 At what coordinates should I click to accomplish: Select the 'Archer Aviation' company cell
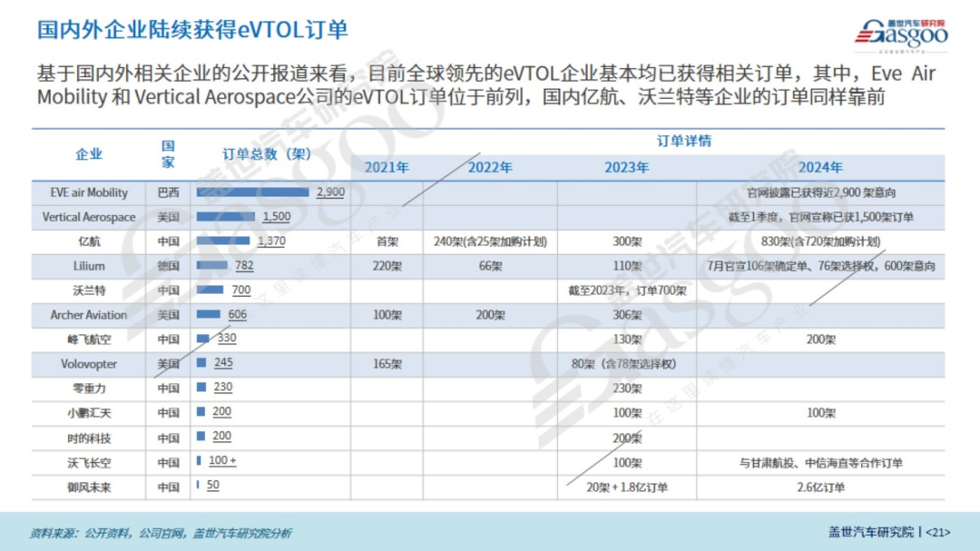click(x=89, y=315)
